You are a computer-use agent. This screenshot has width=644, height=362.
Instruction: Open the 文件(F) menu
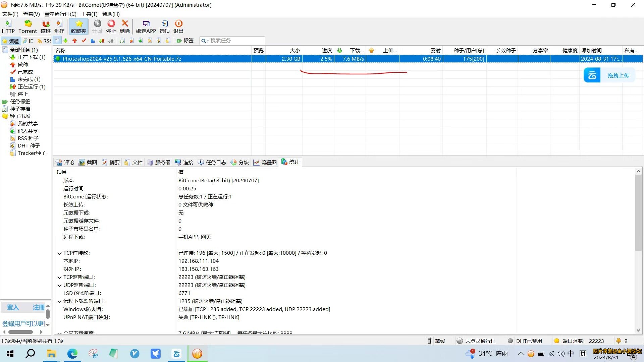[x=10, y=14]
